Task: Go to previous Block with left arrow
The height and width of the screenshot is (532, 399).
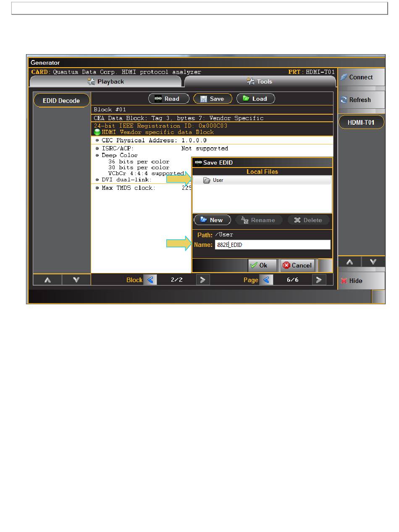Action: [150, 280]
